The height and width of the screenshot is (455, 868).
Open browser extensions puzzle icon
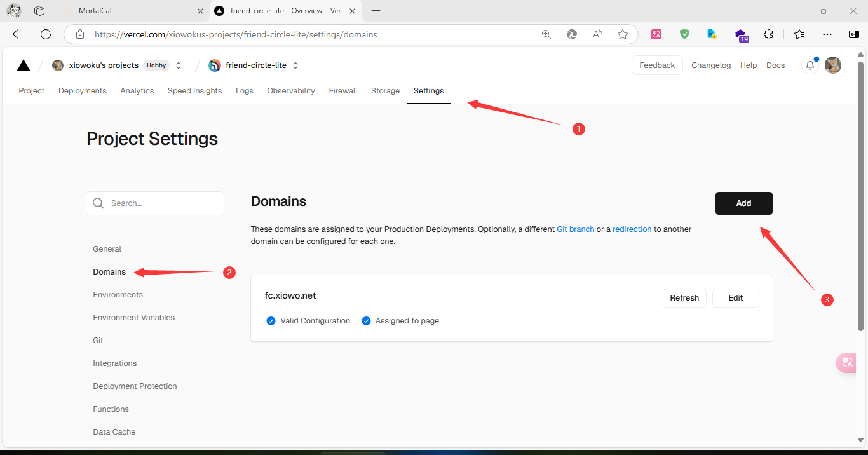coord(768,34)
